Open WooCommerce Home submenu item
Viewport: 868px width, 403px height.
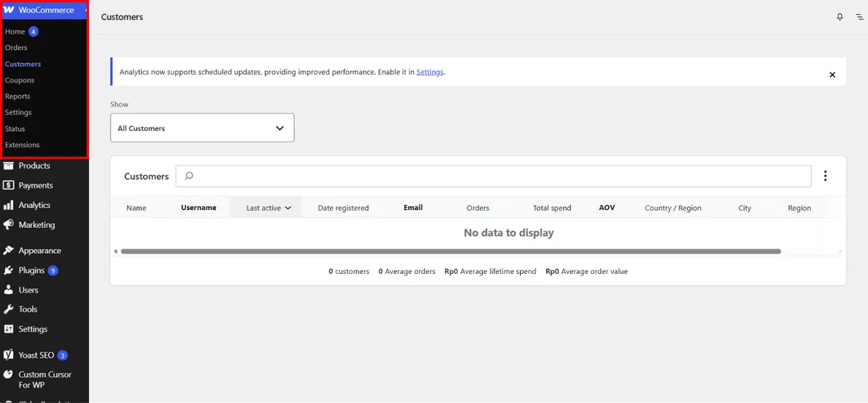point(15,32)
